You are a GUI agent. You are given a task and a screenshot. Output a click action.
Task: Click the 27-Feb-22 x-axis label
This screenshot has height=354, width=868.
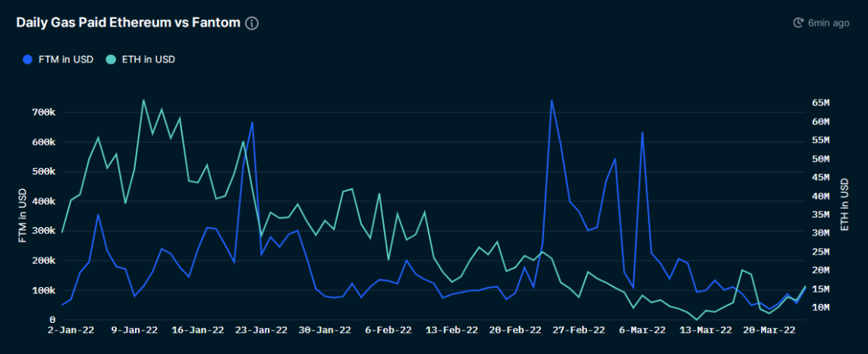coord(579,330)
